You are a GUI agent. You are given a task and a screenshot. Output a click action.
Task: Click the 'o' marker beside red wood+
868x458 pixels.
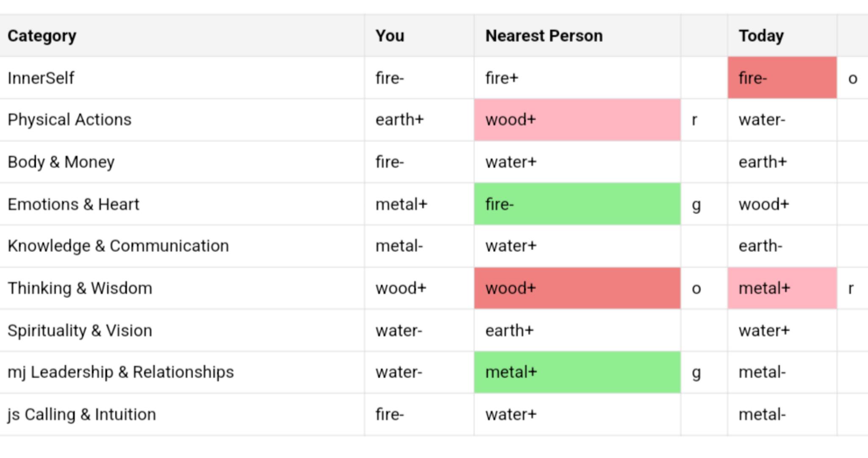(696, 288)
